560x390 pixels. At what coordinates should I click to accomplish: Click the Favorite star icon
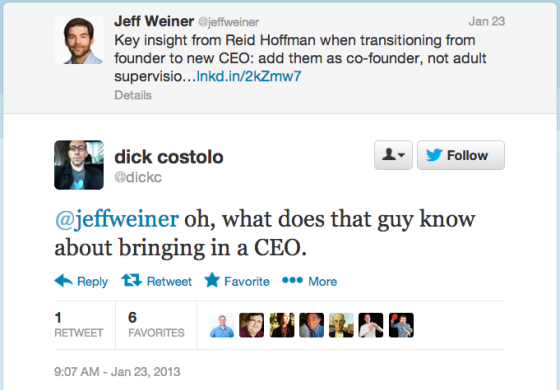pos(212,280)
